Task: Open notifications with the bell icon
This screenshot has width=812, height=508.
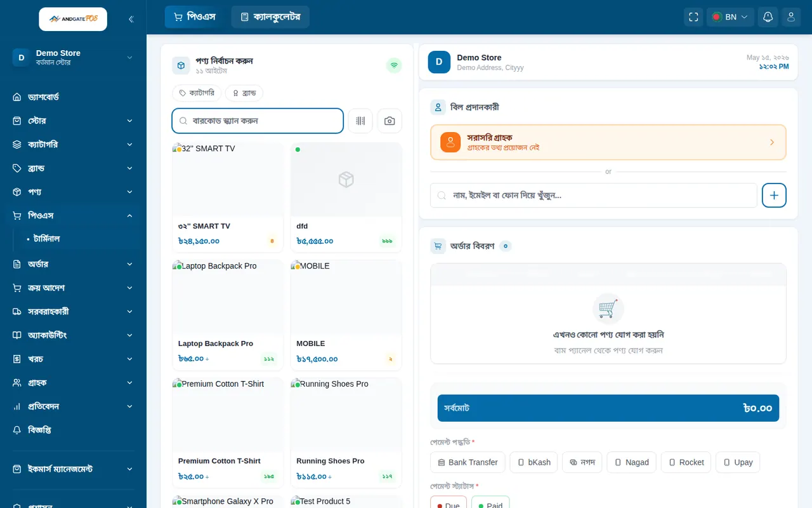Action: point(768,17)
